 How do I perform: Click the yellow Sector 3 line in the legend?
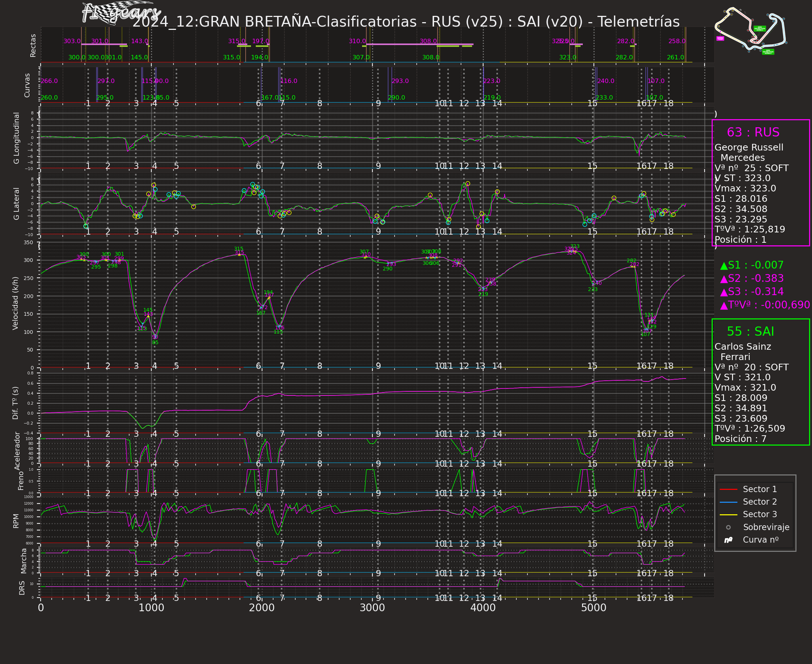pos(728,515)
